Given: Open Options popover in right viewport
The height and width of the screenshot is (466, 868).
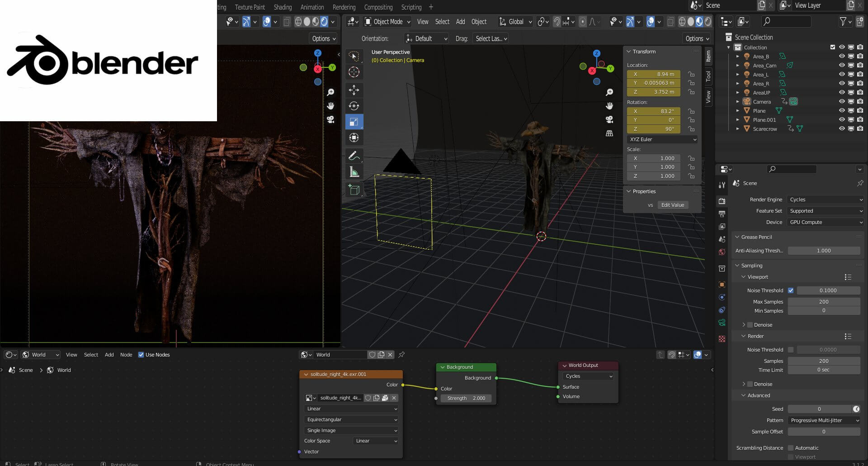Looking at the screenshot, I should tap(697, 38).
